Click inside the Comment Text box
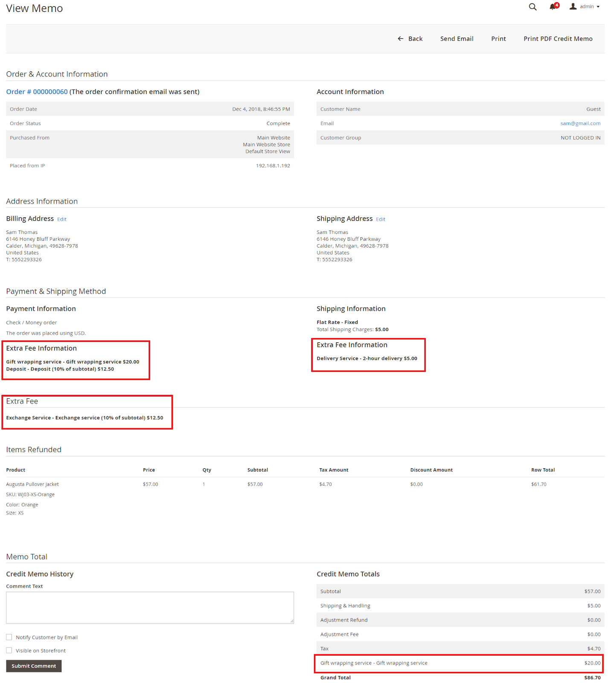The width and height of the screenshot is (616, 683). point(150,607)
